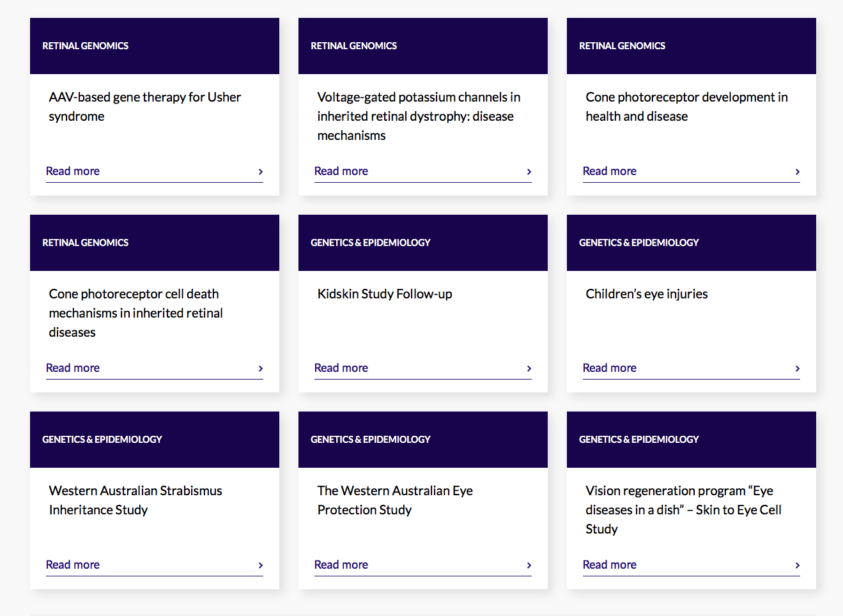Click Western Australian Strabismus Inheritance Study title
This screenshot has width=843, height=616.
click(135, 500)
